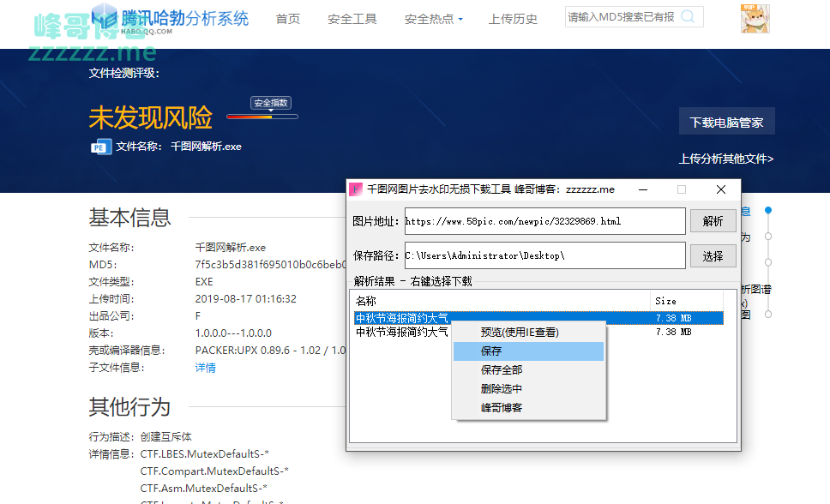Open the user avatar profile picture
This screenshot has width=830, height=504.
(755, 19)
